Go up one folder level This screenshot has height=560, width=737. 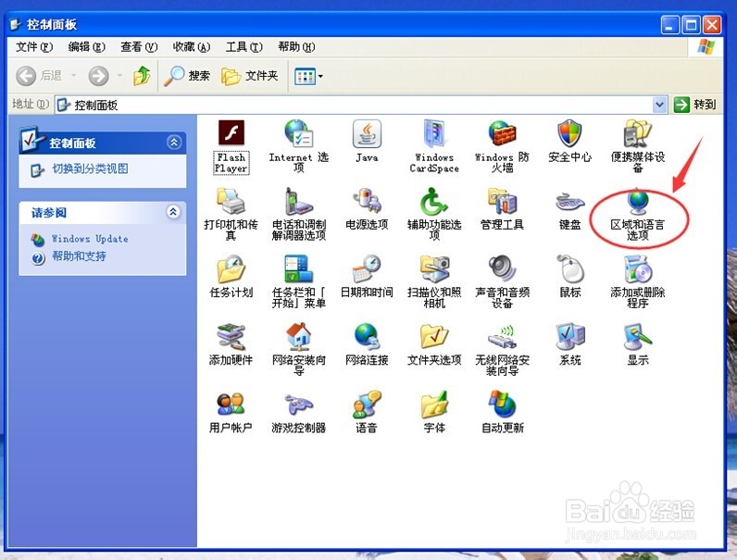click(x=142, y=76)
